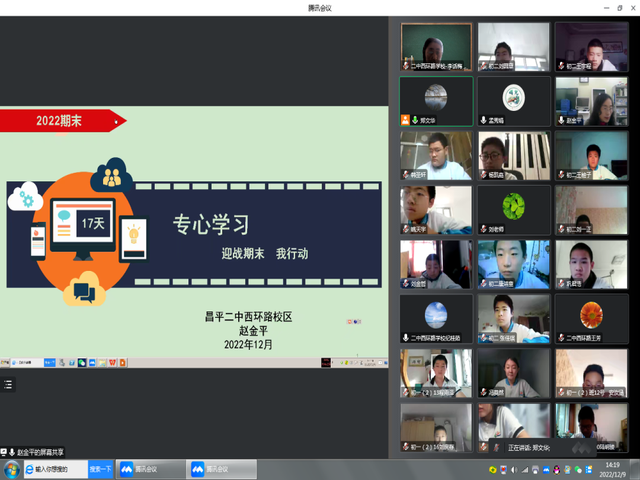Screen dimensions: 640x480
Task: Click microphone icon beside 赵金平的屏幕共享 label
Action: (x=12, y=452)
